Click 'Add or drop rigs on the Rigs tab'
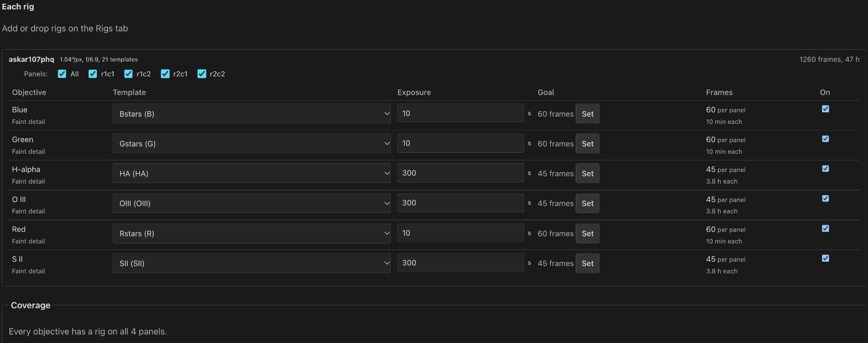Viewport: 868px width, 343px height. (x=65, y=28)
